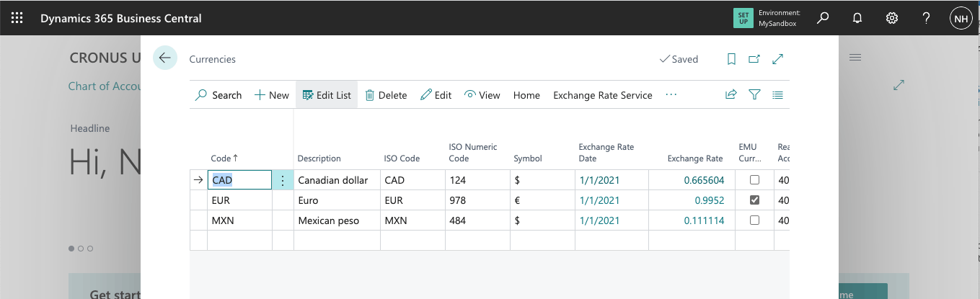Click the help question mark icon
The height and width of the screenshot is (299, 980).
pos(927,18)
